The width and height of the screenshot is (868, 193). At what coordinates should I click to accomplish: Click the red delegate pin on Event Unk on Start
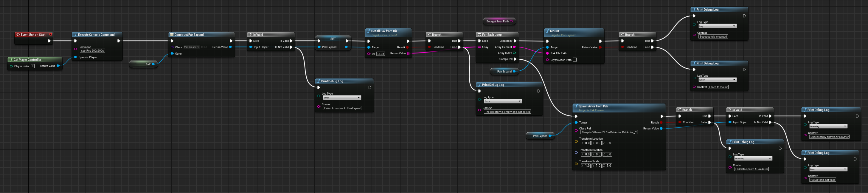[51, 34]
